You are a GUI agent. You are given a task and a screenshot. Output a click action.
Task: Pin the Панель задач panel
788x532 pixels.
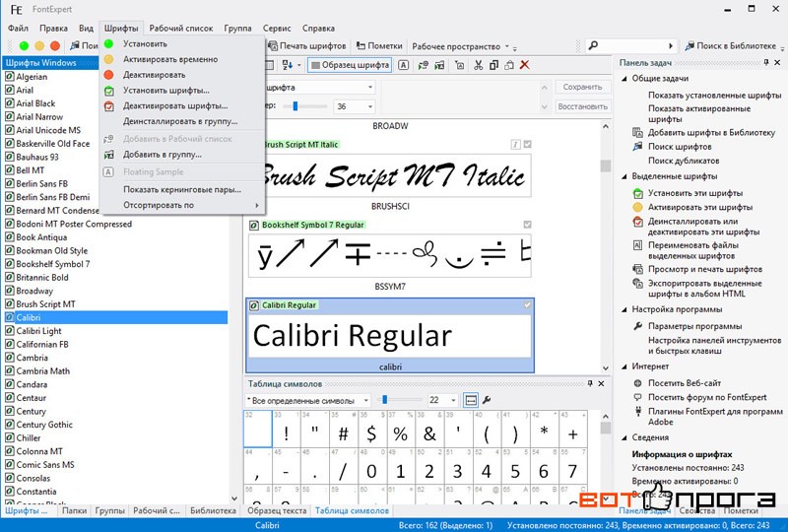click(x=766, y=62)
